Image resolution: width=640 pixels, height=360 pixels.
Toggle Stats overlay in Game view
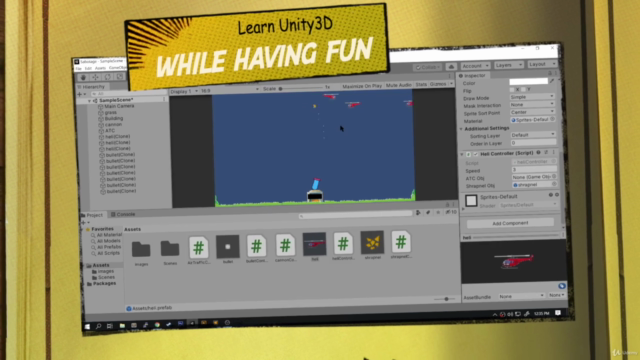(421, 84)
